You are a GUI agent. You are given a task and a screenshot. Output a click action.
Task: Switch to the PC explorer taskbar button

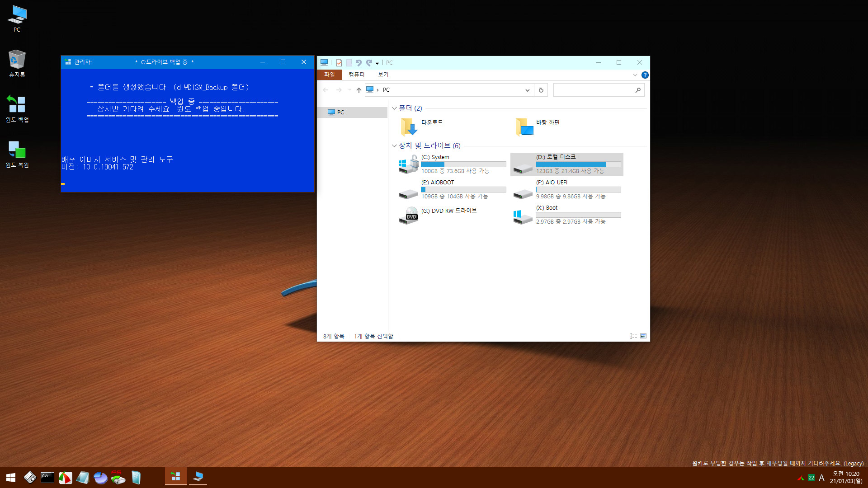coord(198,477)
